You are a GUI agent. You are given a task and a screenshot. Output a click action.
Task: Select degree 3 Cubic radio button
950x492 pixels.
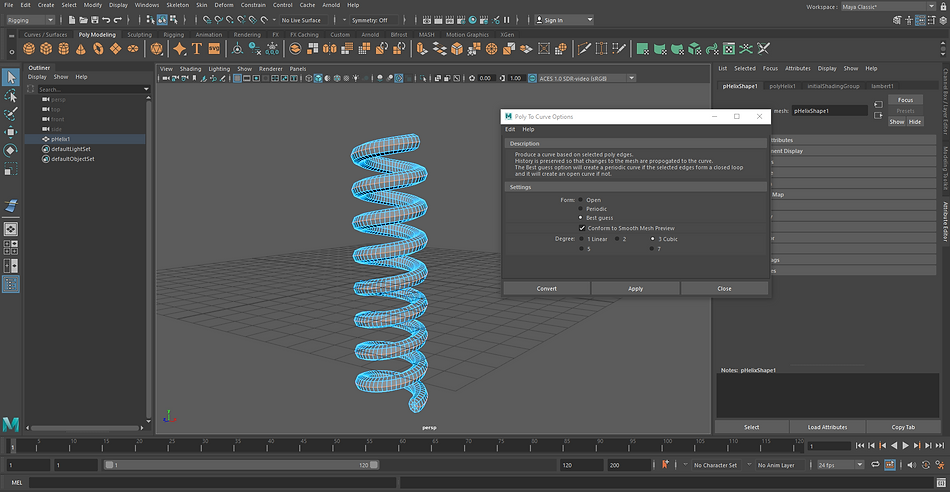tap(653, 239)
